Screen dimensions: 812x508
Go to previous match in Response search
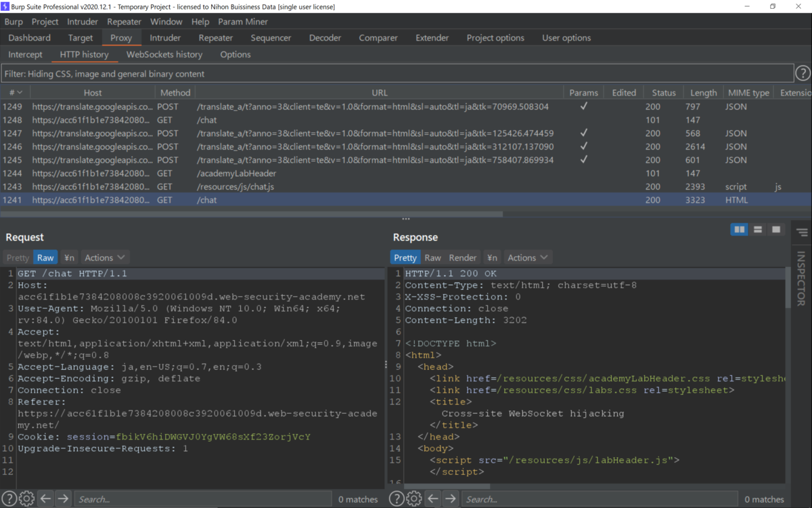433,499
